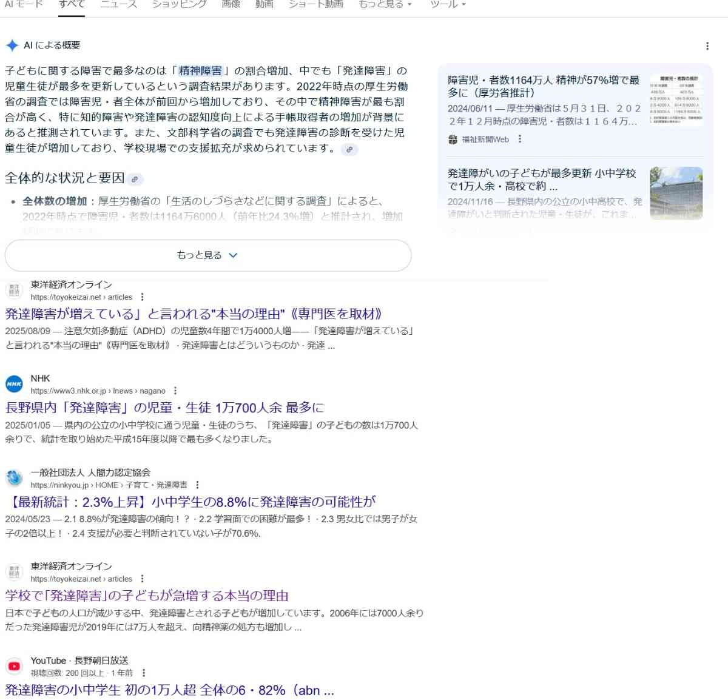Screen dimensions: 728x700
Task: Click building photo thumbnail of 発達障がい article
Action: [676, 193]
